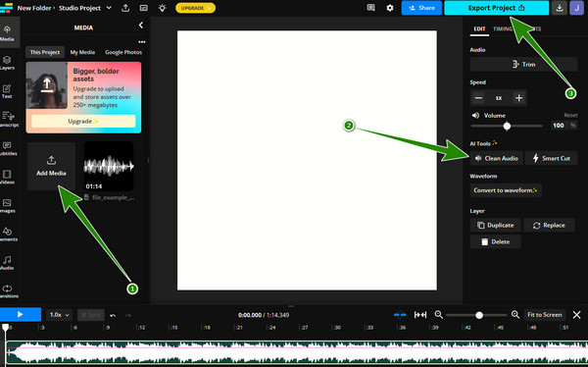Open the Videos sidebar section
The height and width of the screenshot is (367, 588).
[x=8, y=177]
